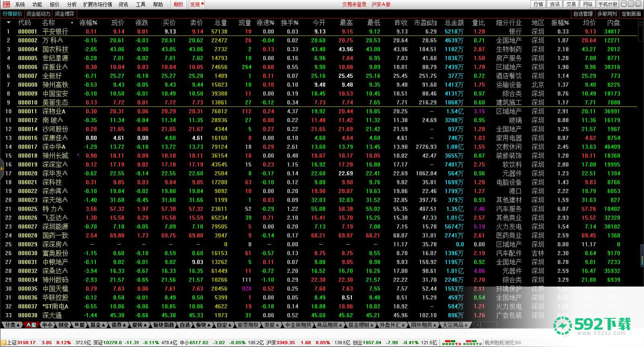
Task: Expand the 基金 bottom tab menu
Action: tap(98, 325)
